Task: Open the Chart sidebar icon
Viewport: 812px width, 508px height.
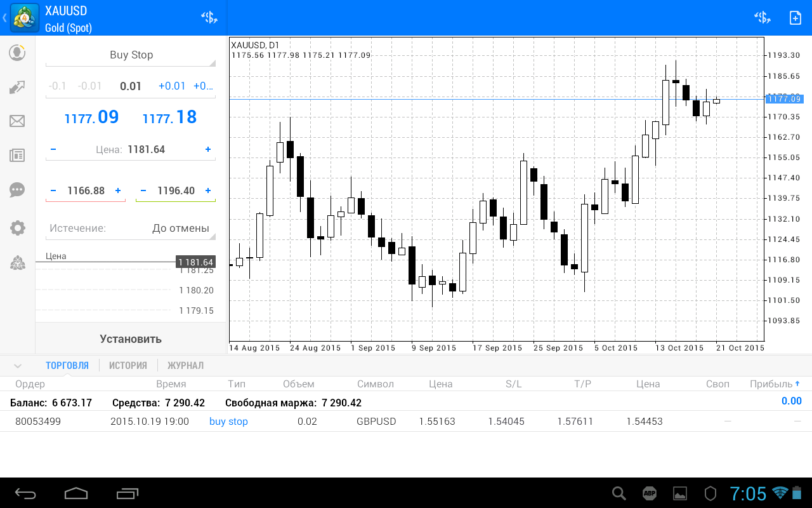Action: coord(17,87)
